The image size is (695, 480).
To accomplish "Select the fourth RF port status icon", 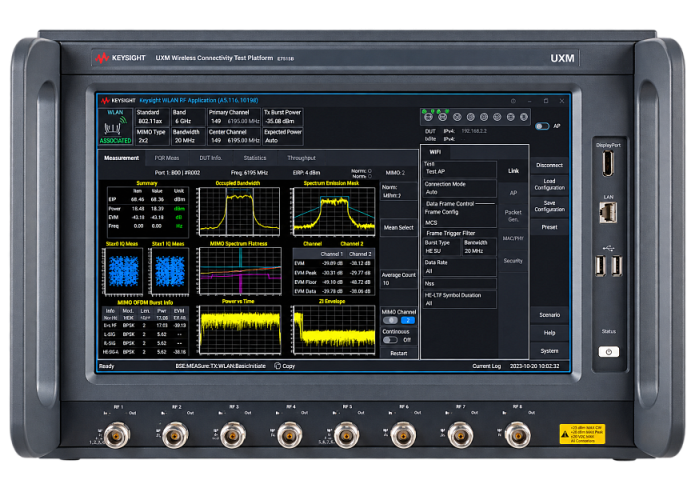I will (471, 117).
